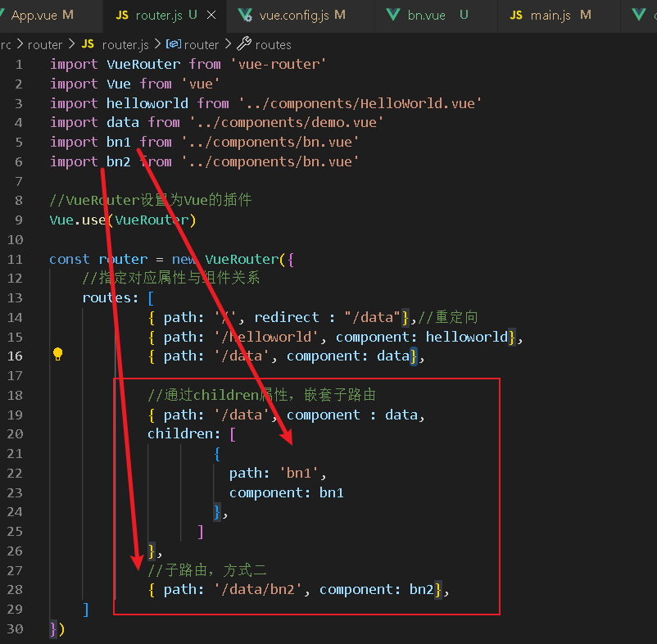Click 'bn2' in the line 6 import
The image size is (657, 644).
119,161
